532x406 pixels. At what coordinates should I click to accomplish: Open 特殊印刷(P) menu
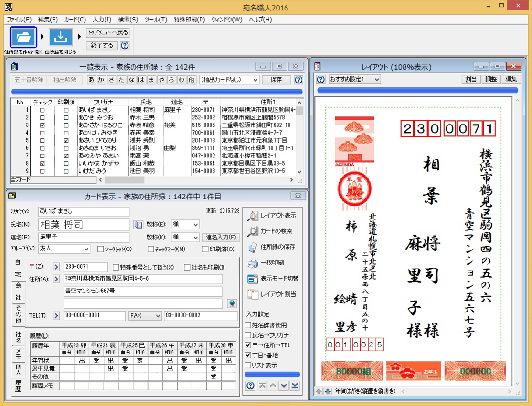(189, 20)
